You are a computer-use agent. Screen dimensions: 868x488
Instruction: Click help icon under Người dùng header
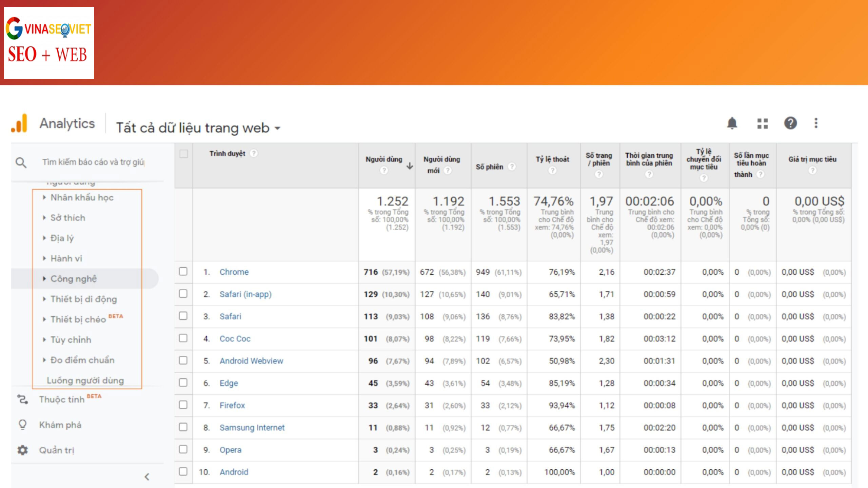pos(383,170)
